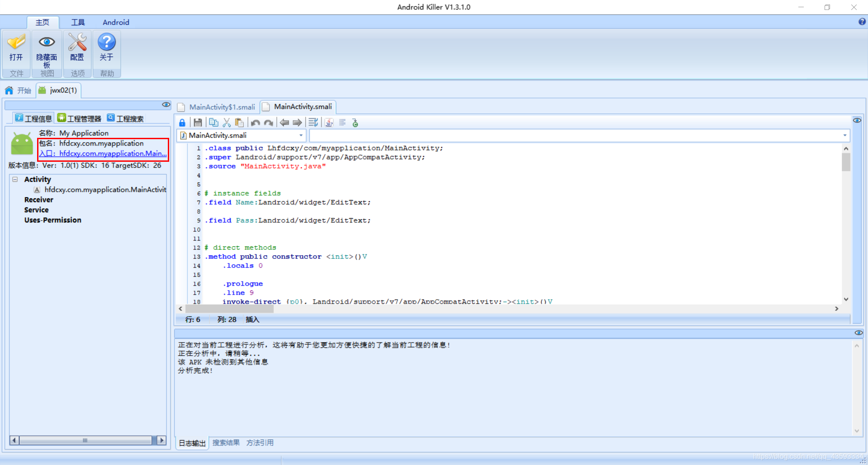Click the scissors cut icon
868x465 pixels.
(x=227, y=122)
